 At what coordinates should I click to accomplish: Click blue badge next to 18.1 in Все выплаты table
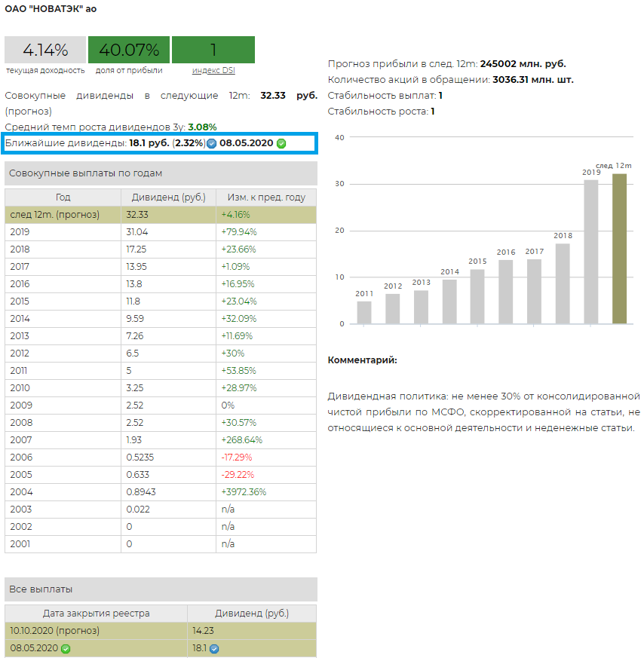(214, 649)
